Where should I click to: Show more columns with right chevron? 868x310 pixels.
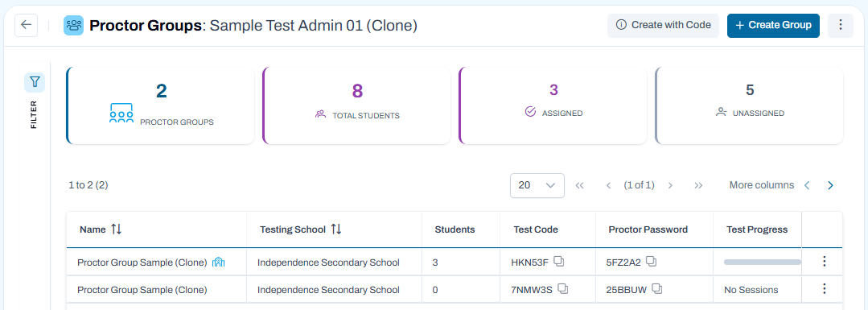pos(830,185)
